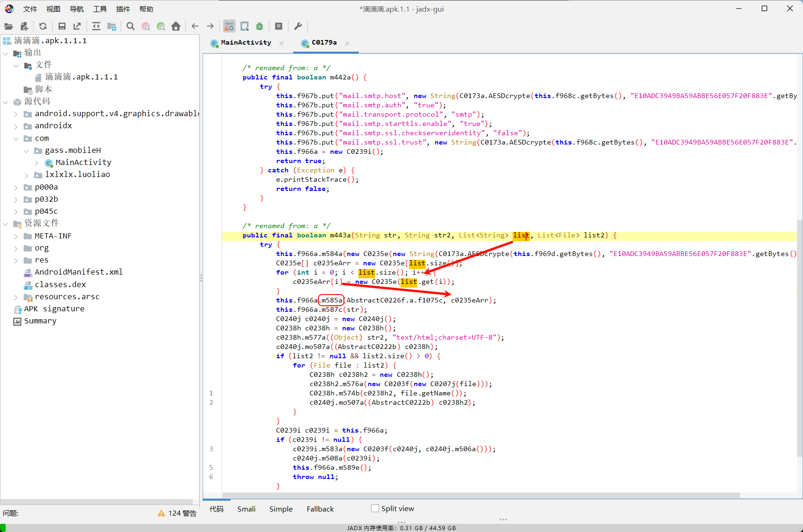Click the flatten packages icon

(x=112, y=26)
